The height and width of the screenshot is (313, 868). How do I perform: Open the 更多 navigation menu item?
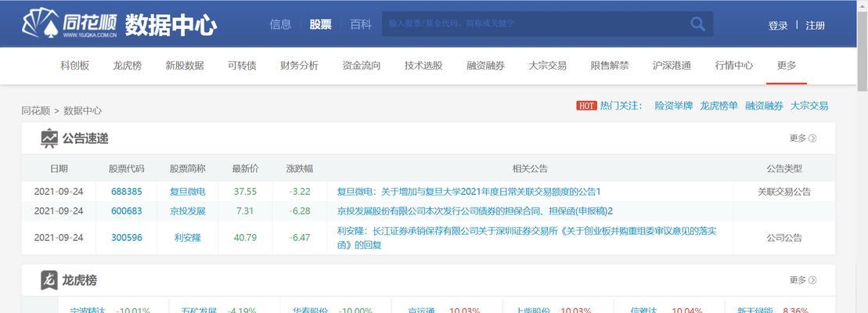tap(786, 65)
